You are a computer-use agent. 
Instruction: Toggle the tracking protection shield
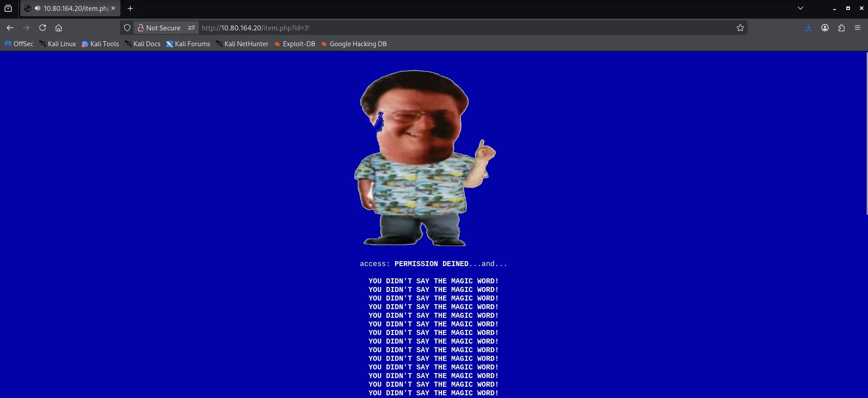coord(127,28)
